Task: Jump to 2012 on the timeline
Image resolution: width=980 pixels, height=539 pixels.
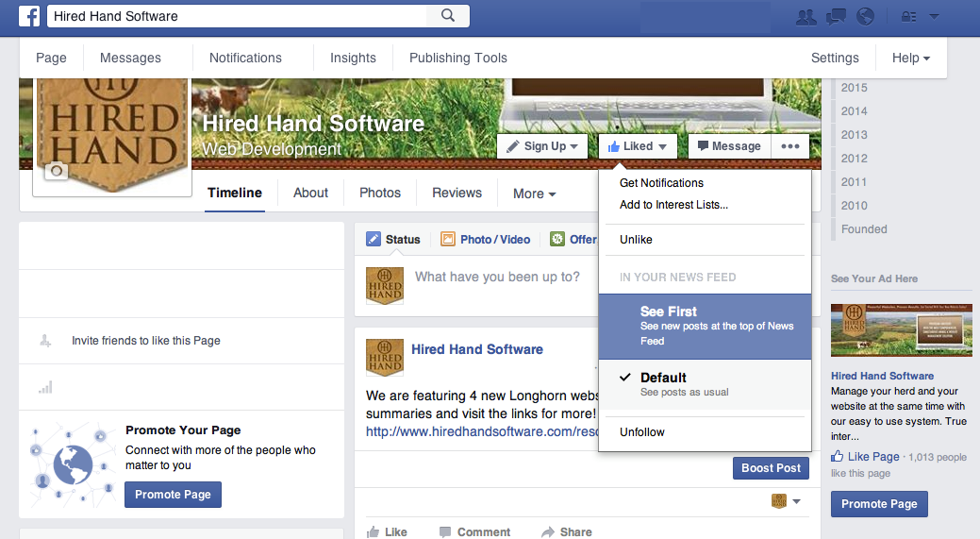Action: tap(854, 159)
